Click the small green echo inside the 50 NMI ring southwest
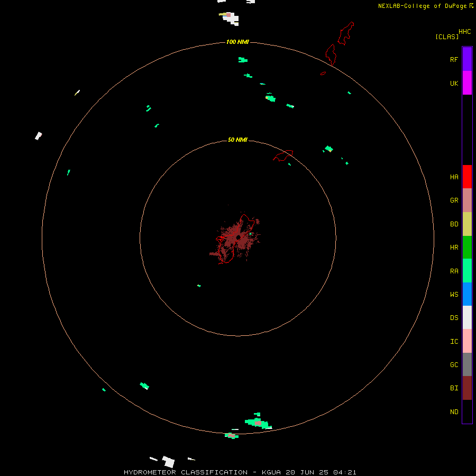Screen dimensions: 476x476 tap(199, 286)
